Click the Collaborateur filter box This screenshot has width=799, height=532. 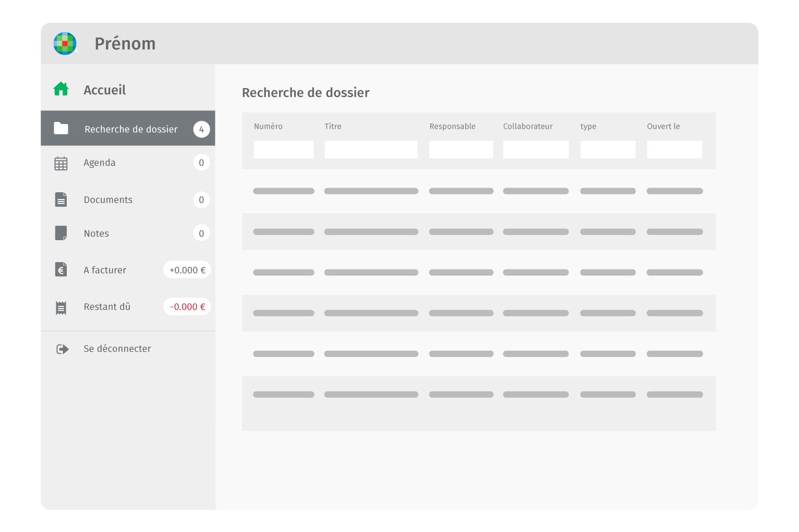point(536,150)
